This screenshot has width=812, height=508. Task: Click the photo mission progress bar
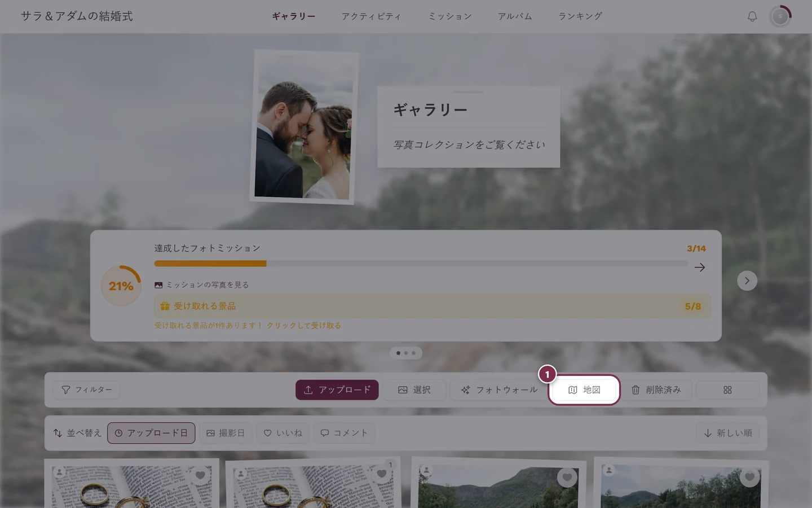point(421,264)
